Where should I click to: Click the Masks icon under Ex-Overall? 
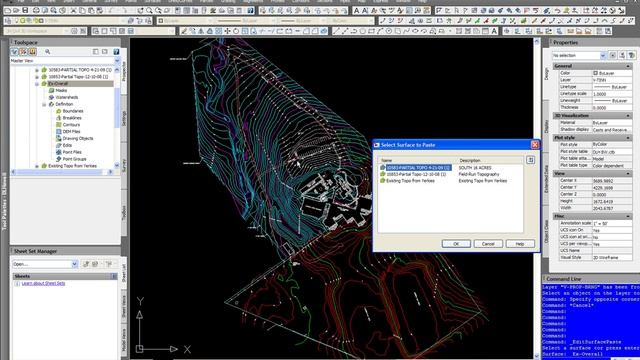click(x=51, y=91)
